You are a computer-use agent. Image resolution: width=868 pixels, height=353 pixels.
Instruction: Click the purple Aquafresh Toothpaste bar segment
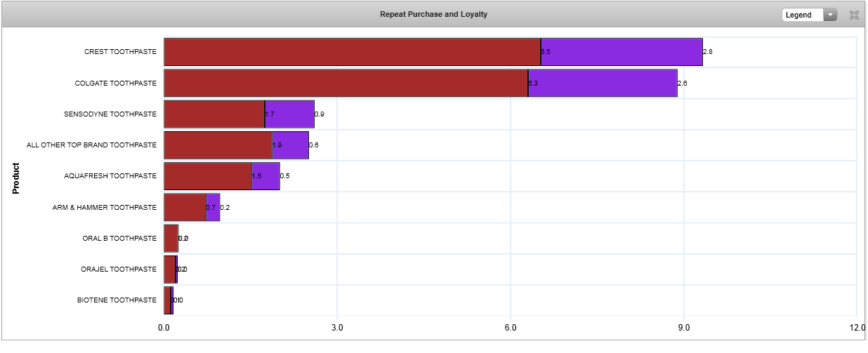265,176
